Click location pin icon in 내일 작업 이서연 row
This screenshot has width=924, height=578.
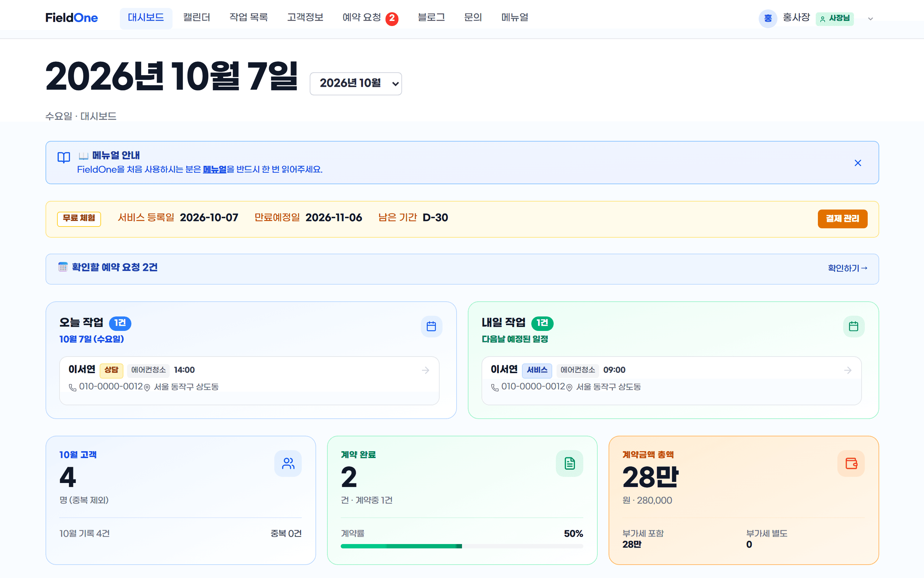tap(569, 387)
